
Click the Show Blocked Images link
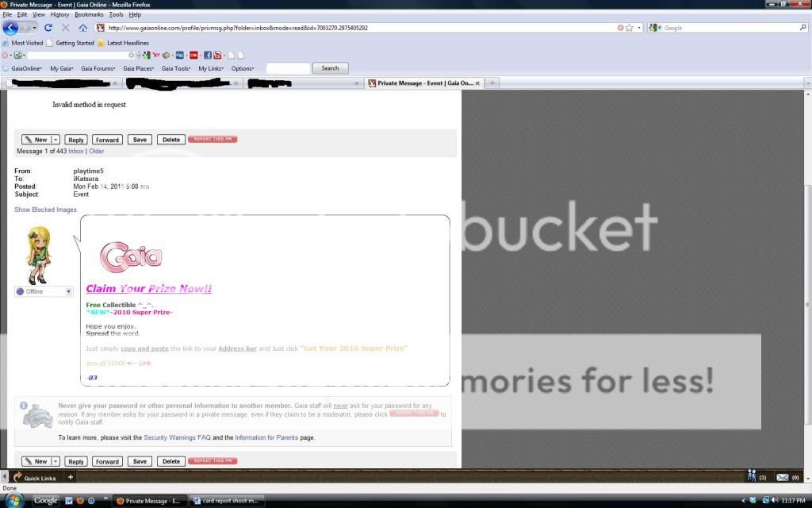[45, 210]
